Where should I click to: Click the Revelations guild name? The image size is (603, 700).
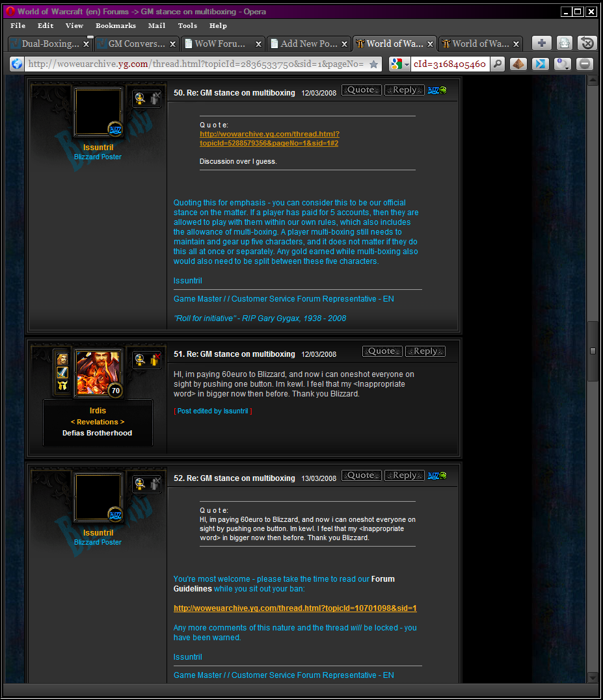click(98, 422)
